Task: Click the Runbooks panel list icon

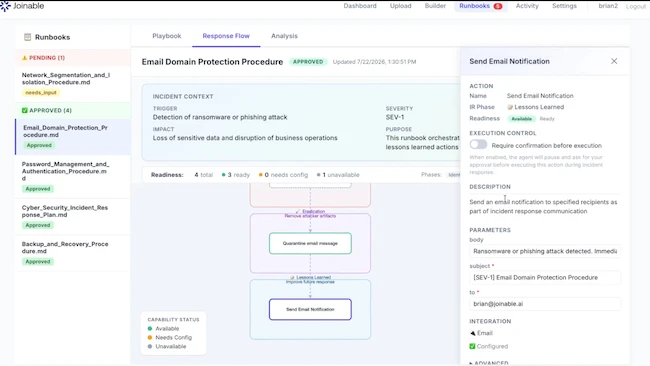Action: point(27,37)
